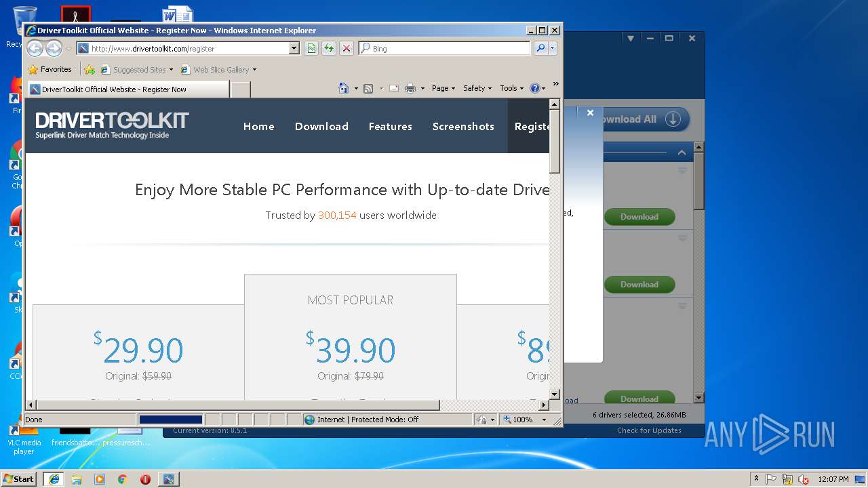Add page to Favorites bar icon
The width and height of the screenshot is (868, 488).
[x=90, y=69]
